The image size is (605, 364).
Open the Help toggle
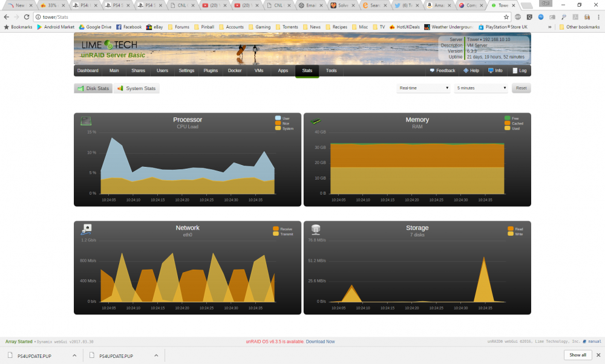point(471,71)
